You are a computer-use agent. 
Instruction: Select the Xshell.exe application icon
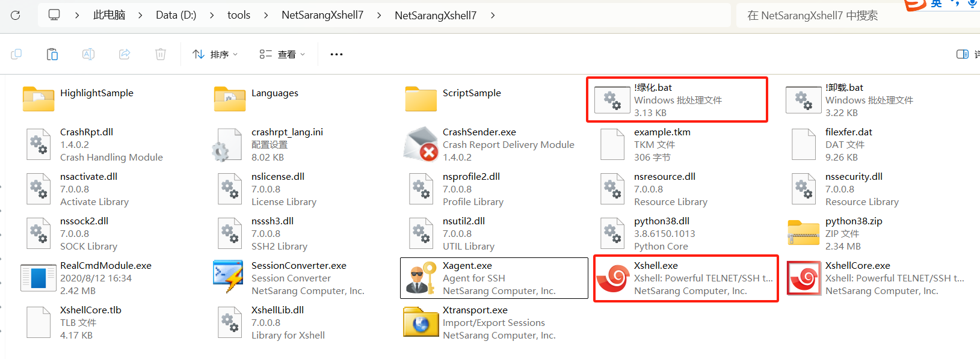tap(613, 278)
